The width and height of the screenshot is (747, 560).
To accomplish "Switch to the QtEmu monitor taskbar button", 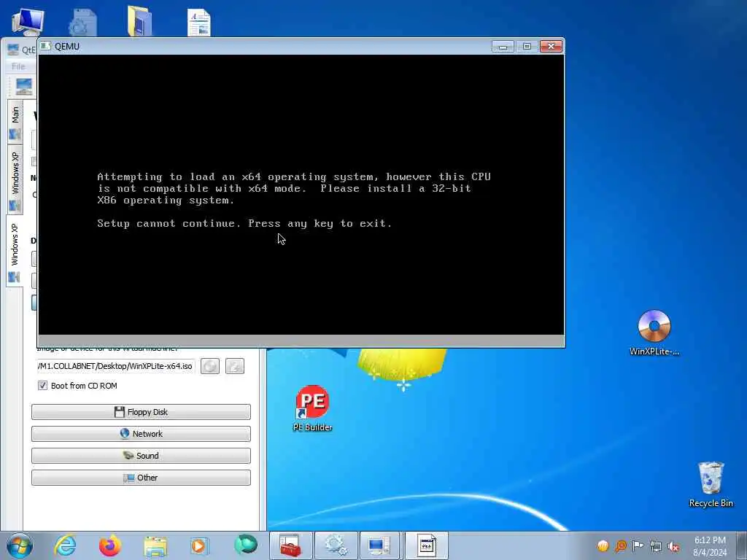I will [379, 545].
